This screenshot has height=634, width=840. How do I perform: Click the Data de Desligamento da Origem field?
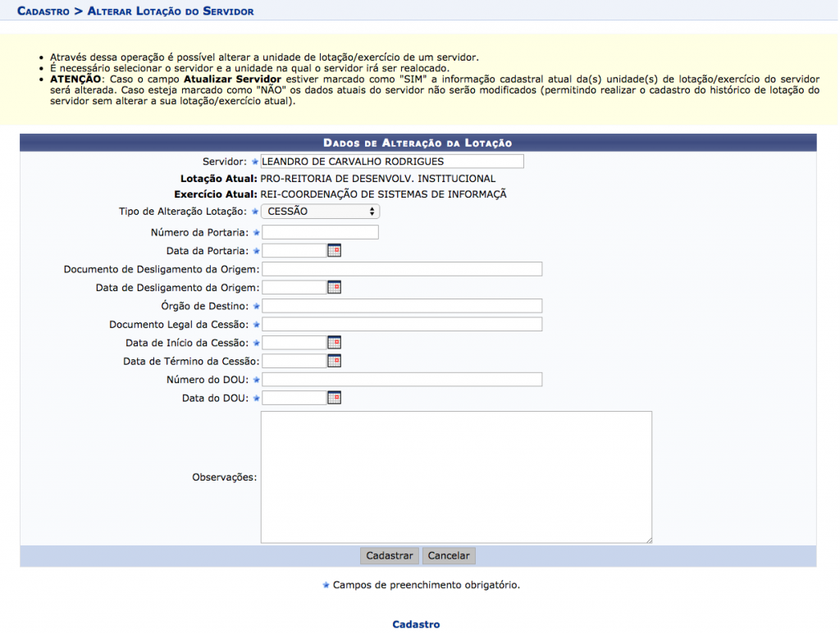(x=294, y=287)
